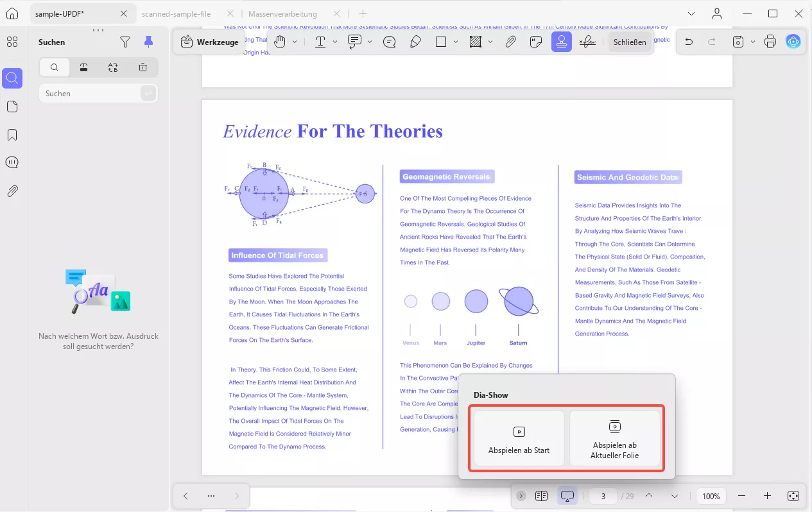The image size is (812, 512).
Task: Open the Werkzeuge tools menu
Action: point(210,42)
